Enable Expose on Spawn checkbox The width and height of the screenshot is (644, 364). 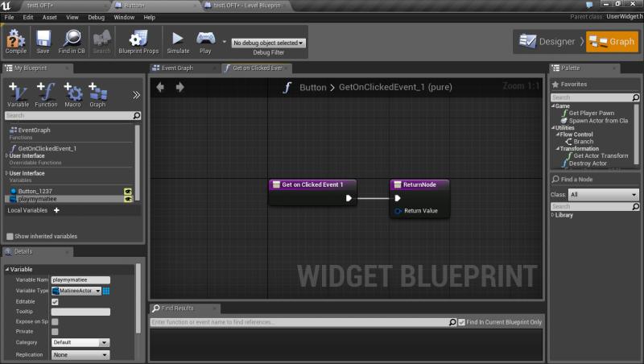pyautogui.click(x=55, y=321)
